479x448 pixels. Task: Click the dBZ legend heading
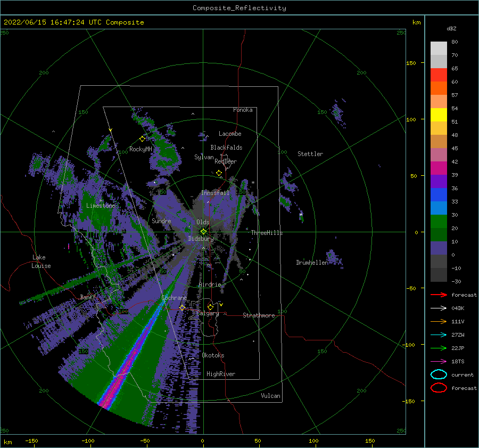coord(451,28)
